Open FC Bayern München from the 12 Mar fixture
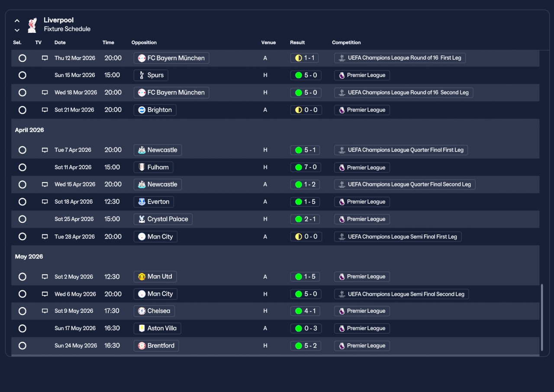 pyautogui.click(x=171, y=58)
